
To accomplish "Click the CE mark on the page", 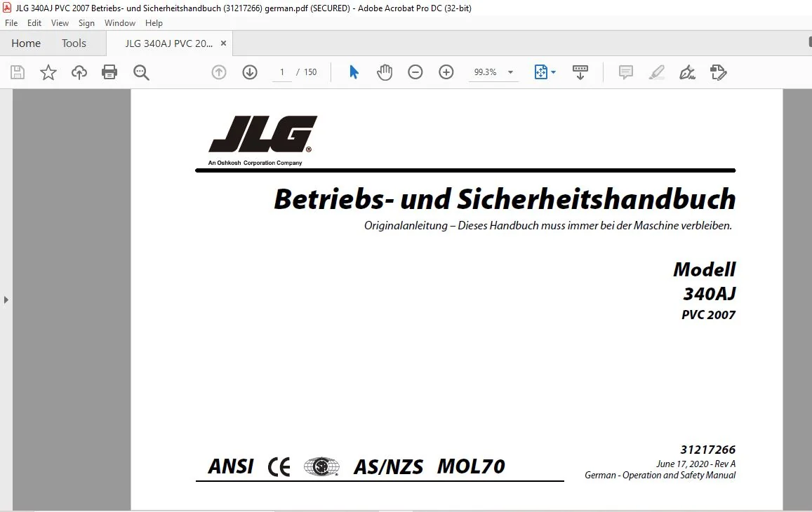I will pyautogui.click(x=279, y=467).
